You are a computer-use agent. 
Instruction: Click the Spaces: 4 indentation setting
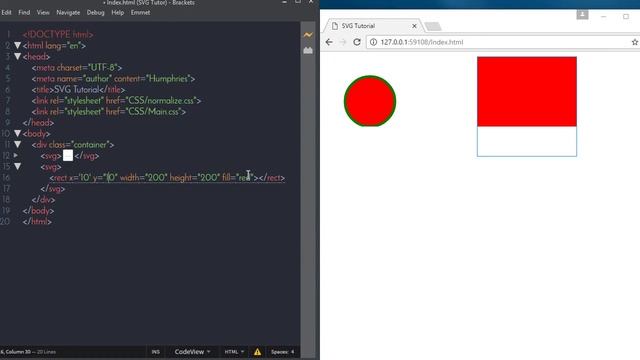point(282,351)
